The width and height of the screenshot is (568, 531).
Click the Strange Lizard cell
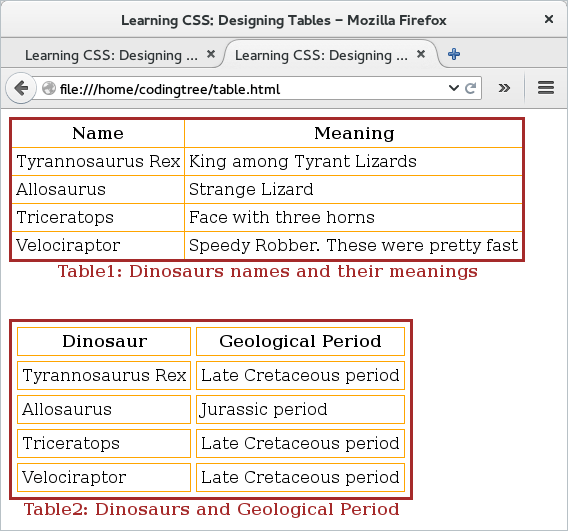[354, 189]
